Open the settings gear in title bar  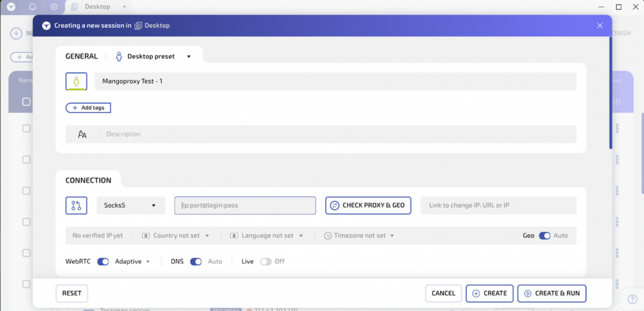tap(54, 7)
